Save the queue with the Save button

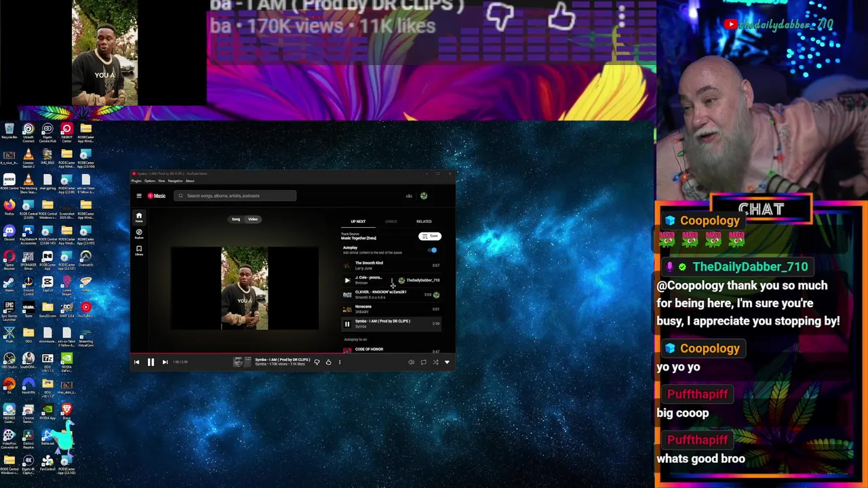(430, 236)
